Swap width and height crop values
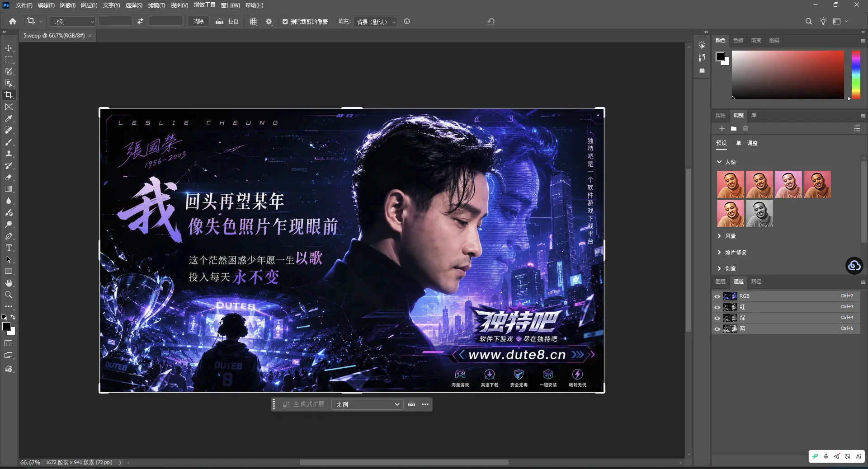This screenshot has height=469, width=868. click(x=140, y=21)
